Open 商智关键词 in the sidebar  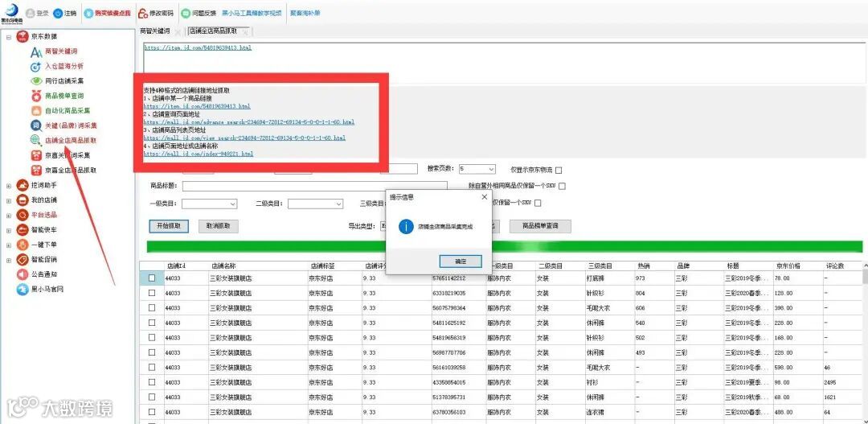point(61,51)
